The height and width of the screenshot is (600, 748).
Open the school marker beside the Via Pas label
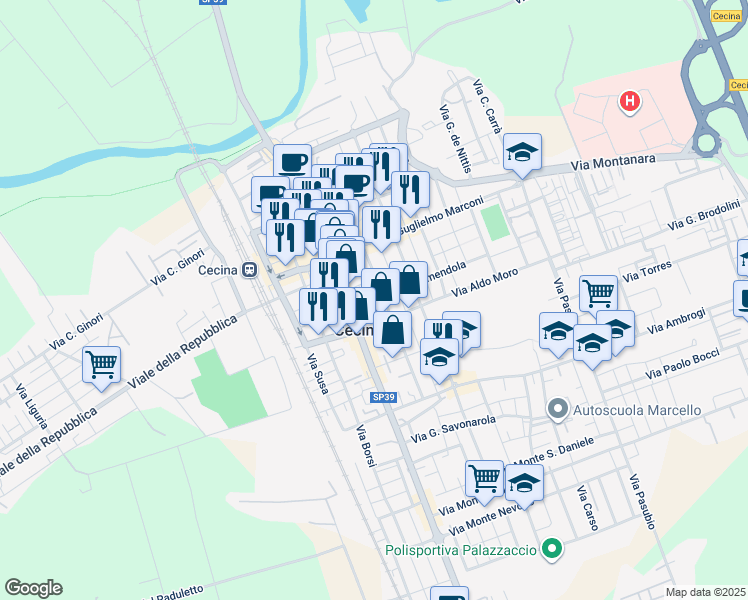click(557, 331)
